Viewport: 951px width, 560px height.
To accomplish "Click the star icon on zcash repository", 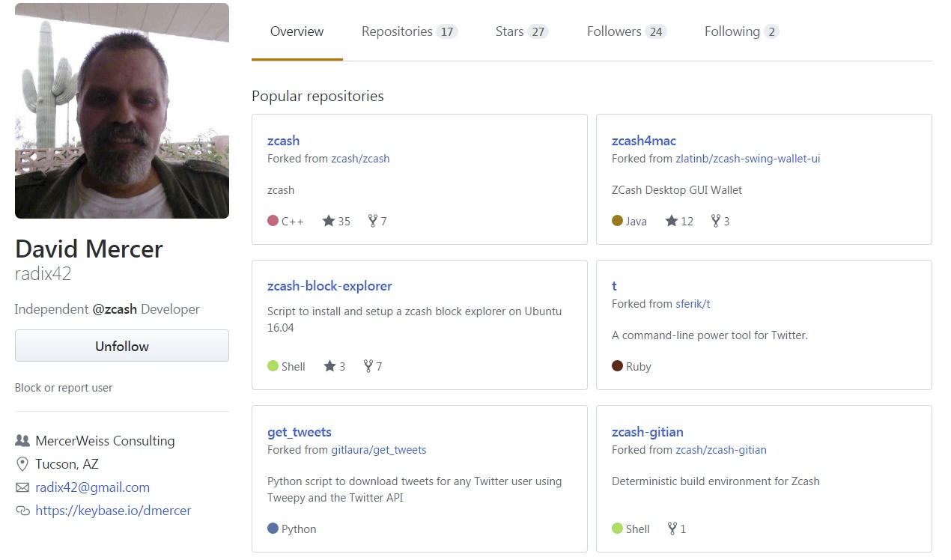I will point(328,221).
